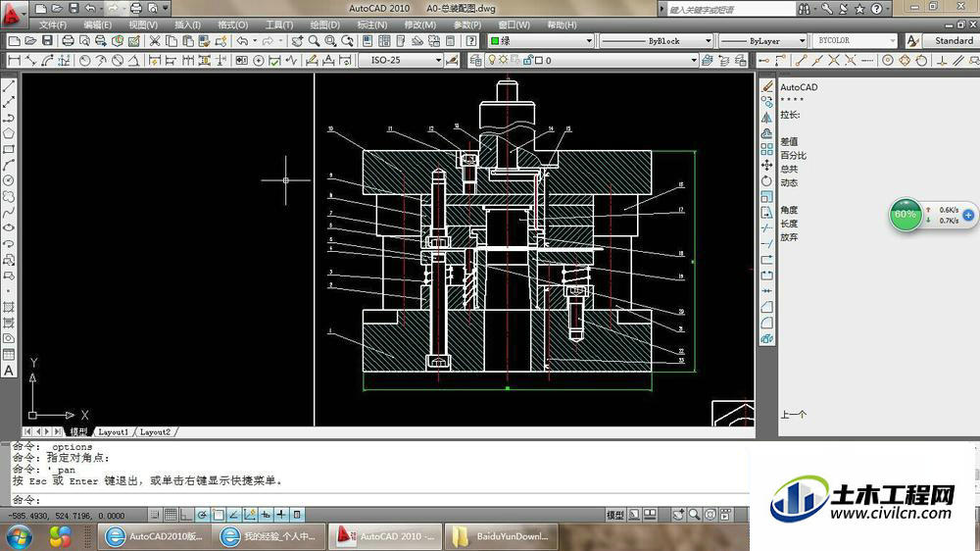This screenshot has height=551, width=980.
Task: Select the Radius dimension tool
Action: [x=84, y=60]
